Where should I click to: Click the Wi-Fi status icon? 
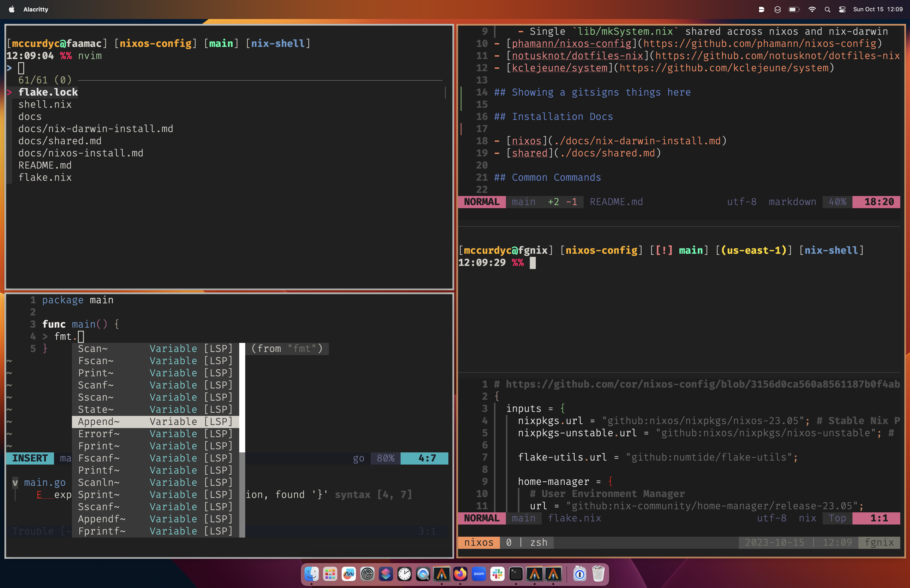(x=812, y=10)
